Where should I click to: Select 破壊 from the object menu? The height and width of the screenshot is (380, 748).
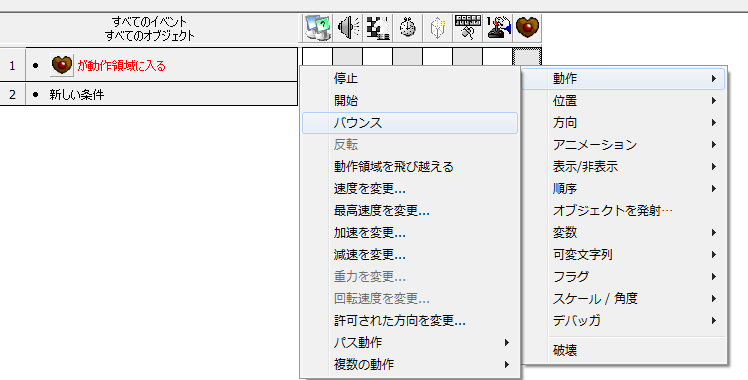[623, 350]
